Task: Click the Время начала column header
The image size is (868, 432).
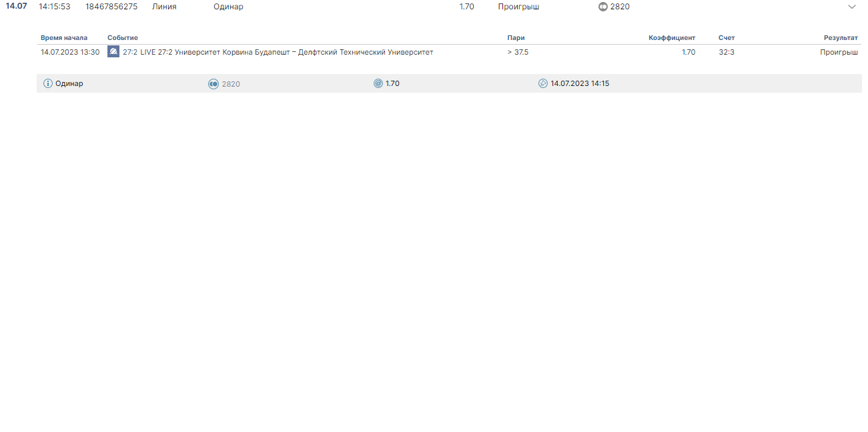Action: click(x=64, y=38)
